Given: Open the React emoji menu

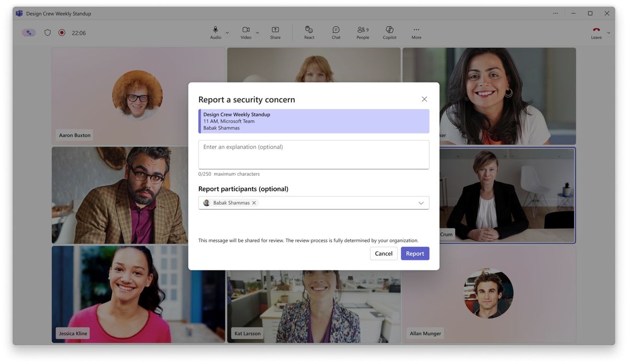Looking at the screenshot, I should 309,33.
